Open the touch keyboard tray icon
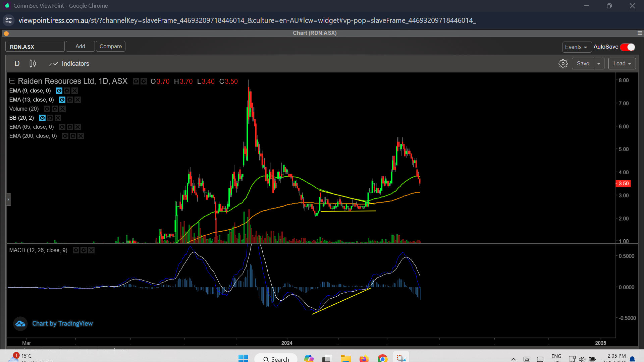Viewport: 644px width, 362px height. coord(527,359)
